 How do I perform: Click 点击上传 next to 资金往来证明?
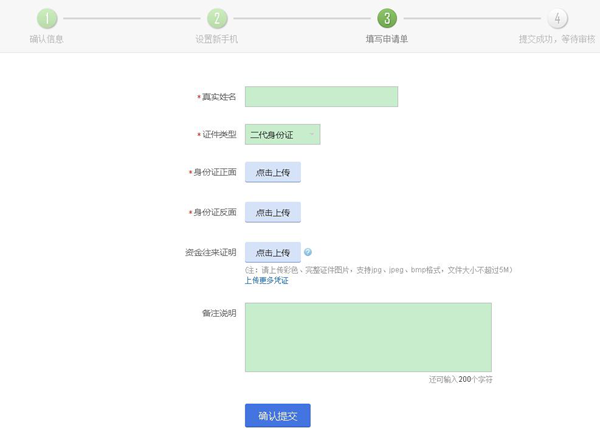(x=272, y=253)
